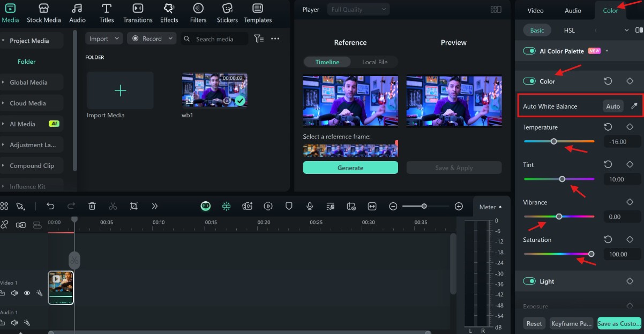Viewport: 644px width, 334px height.
Task: Click the Add marker shield icon
Action: [x=289, y=206]
